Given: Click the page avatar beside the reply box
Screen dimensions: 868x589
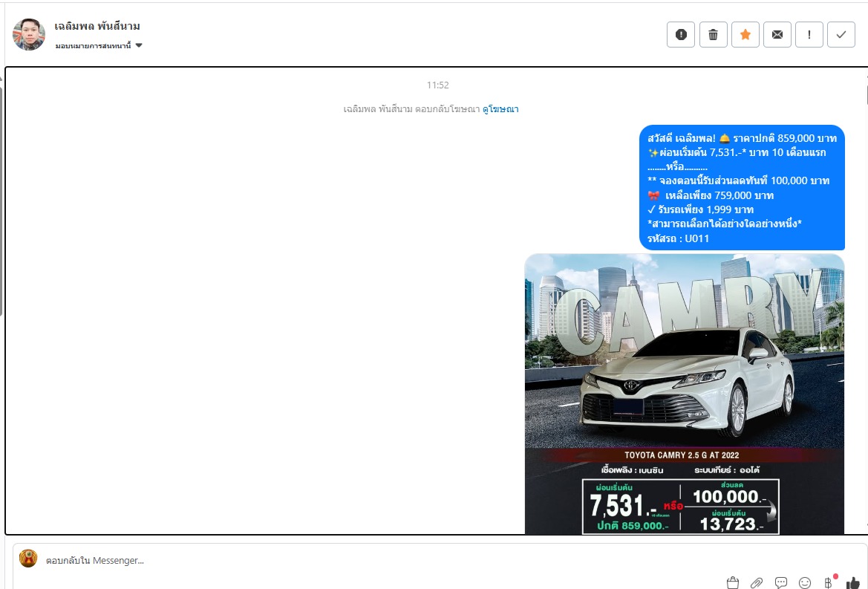Looking at the screenshot, I should [28, 559].
